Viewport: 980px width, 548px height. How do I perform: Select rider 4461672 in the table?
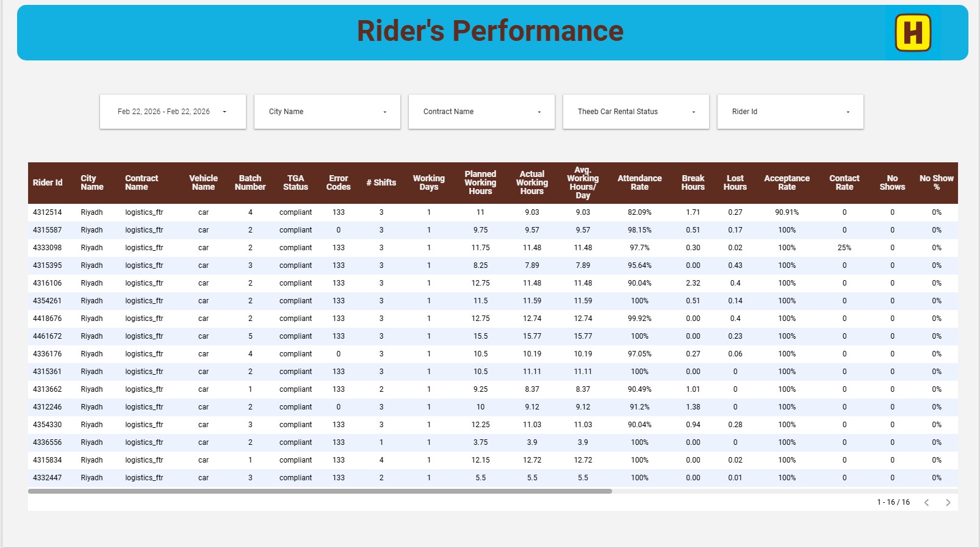click(48, 336)
